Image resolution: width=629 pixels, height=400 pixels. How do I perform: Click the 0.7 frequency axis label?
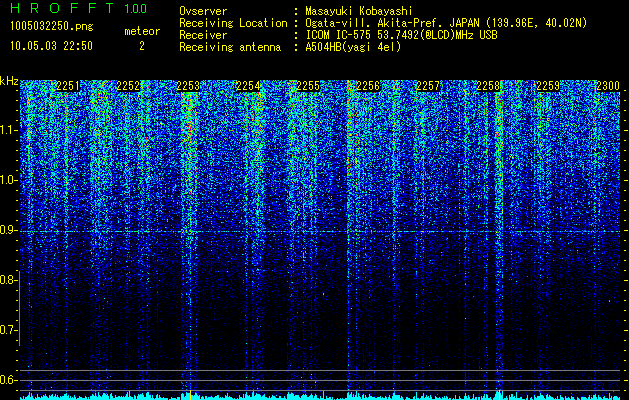8,330
